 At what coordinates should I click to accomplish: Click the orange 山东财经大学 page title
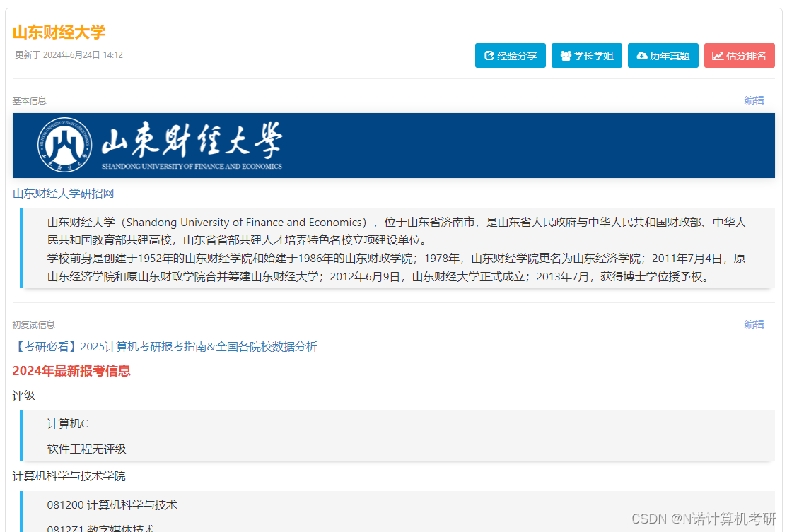coord(59,32)
